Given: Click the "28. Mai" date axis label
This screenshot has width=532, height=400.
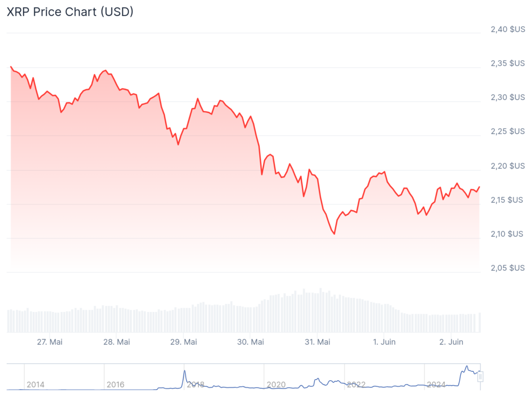Looking at the screenshot, I should point(117,342).
